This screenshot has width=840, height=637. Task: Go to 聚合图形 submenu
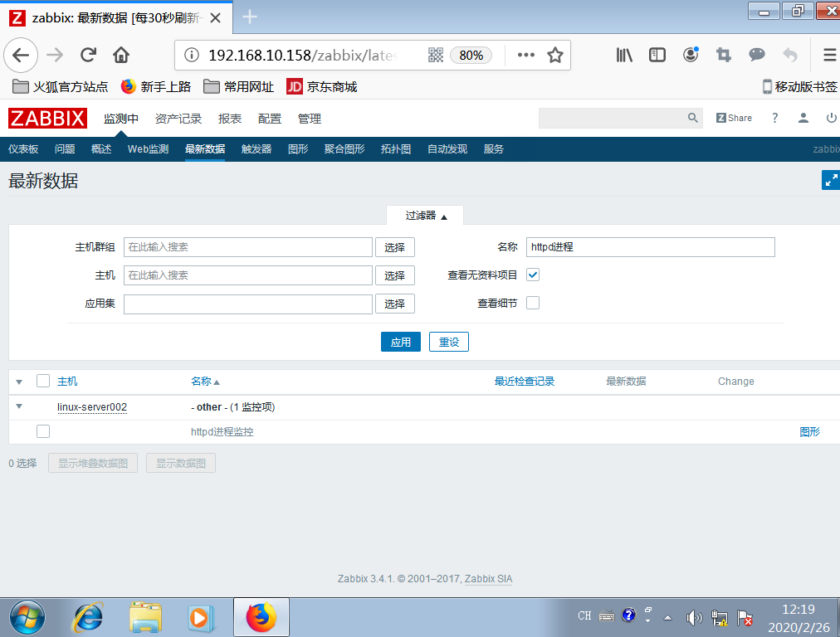(x=344, y=149)
